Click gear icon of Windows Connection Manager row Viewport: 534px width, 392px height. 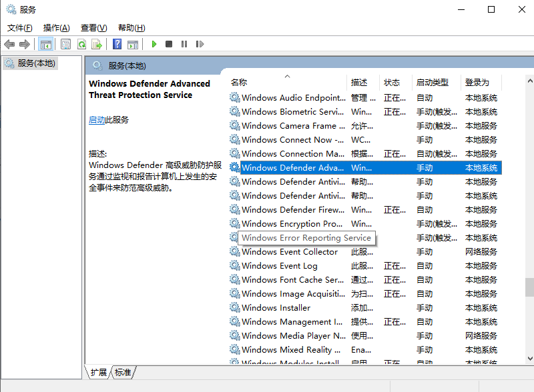pyautogui.click(x=235, y=153)
